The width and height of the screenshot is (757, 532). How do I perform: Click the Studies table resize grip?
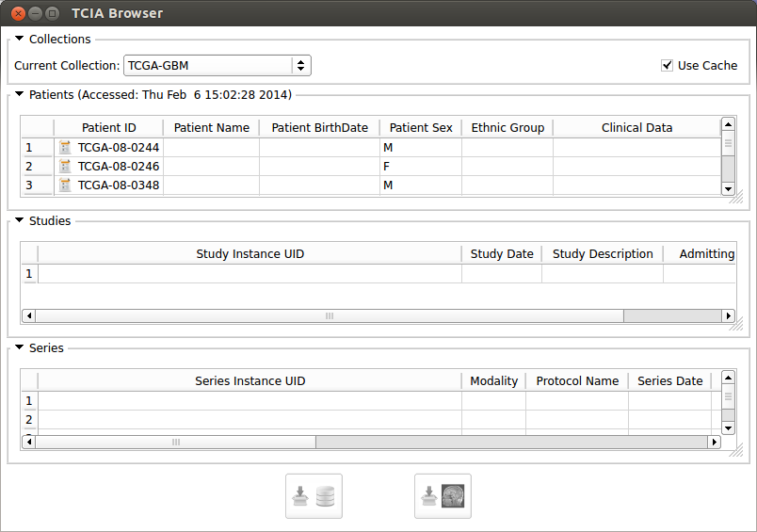(735, 323)
